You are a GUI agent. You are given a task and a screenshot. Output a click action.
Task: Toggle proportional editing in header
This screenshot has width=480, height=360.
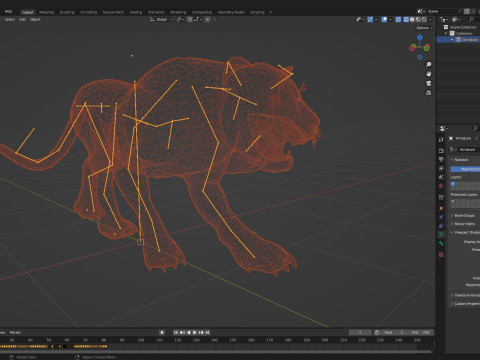(207, 19)
